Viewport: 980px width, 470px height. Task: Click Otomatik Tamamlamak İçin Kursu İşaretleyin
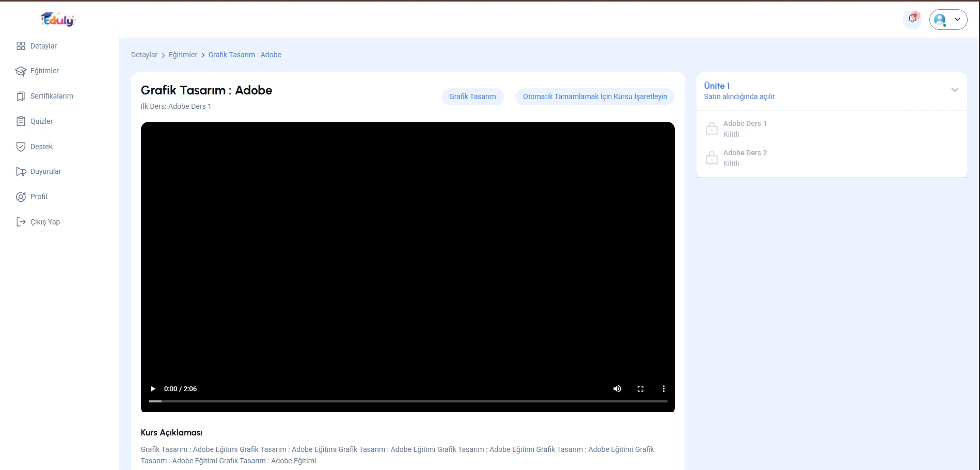(595, 96)
